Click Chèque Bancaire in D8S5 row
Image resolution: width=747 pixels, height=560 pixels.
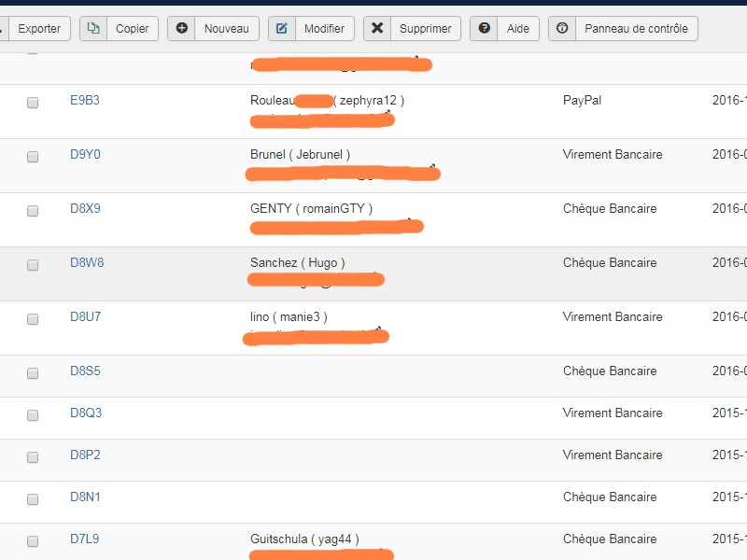(610, 371)
